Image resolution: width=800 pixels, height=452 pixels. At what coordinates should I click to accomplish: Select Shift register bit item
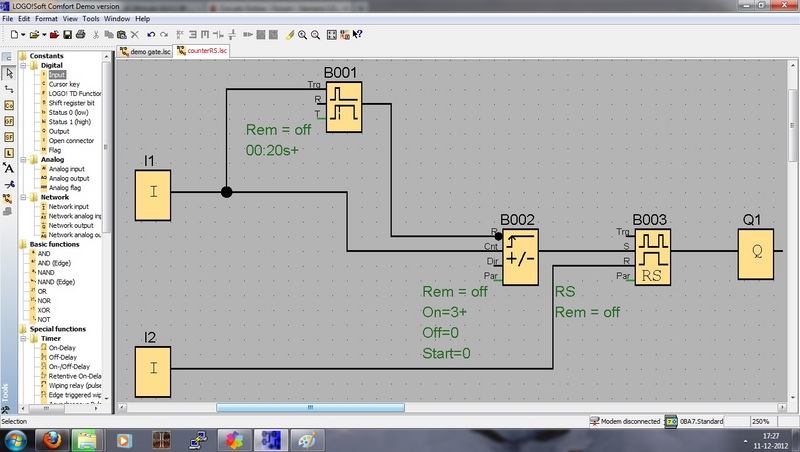(71, 103)
